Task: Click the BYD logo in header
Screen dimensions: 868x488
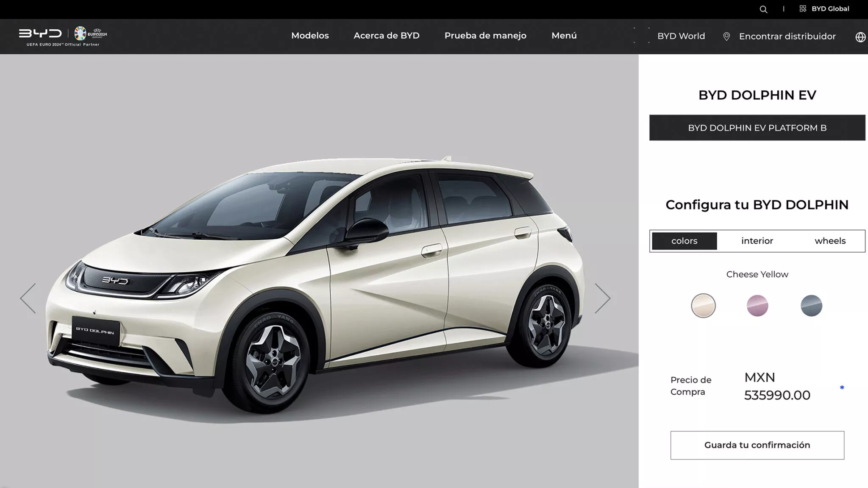Action: 40,33
